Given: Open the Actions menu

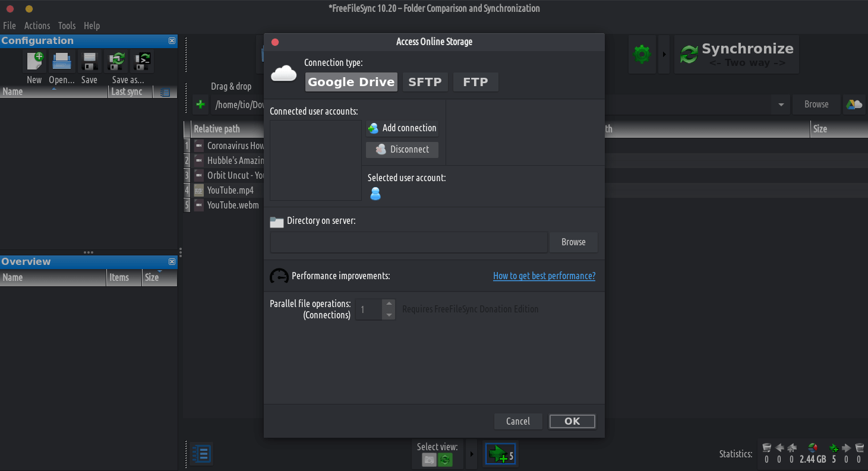Looking at the screenshot, I should 37,26.
